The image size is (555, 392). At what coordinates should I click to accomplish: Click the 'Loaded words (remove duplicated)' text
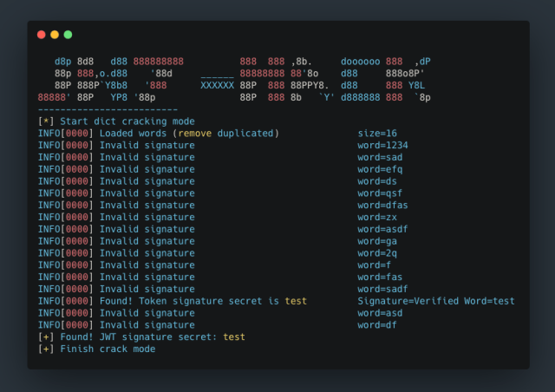coord(188,134)
